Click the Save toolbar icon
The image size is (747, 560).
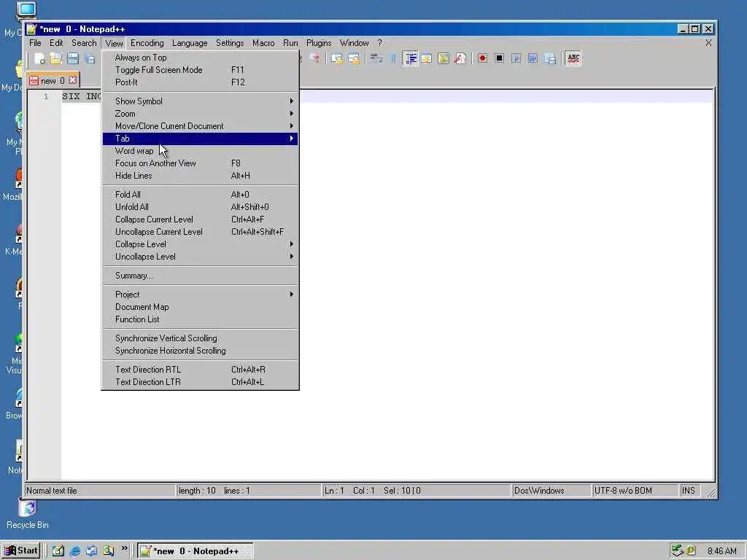click(73, 58)
